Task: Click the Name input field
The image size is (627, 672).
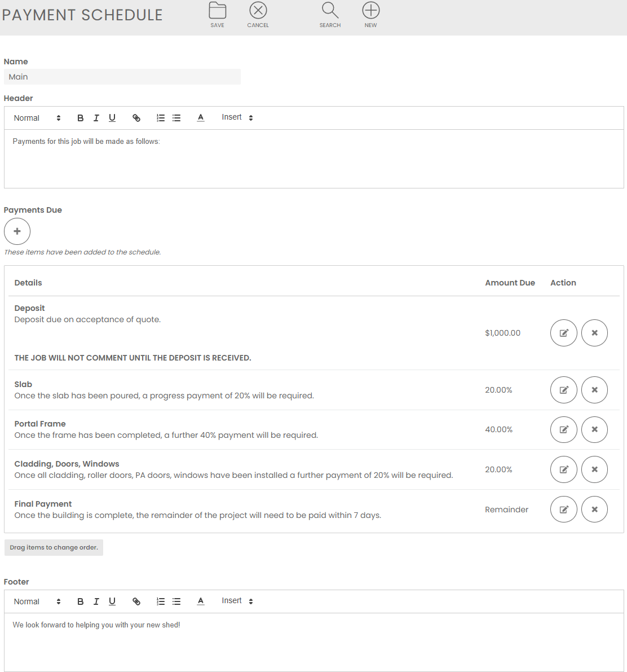Action: [122, 77]
